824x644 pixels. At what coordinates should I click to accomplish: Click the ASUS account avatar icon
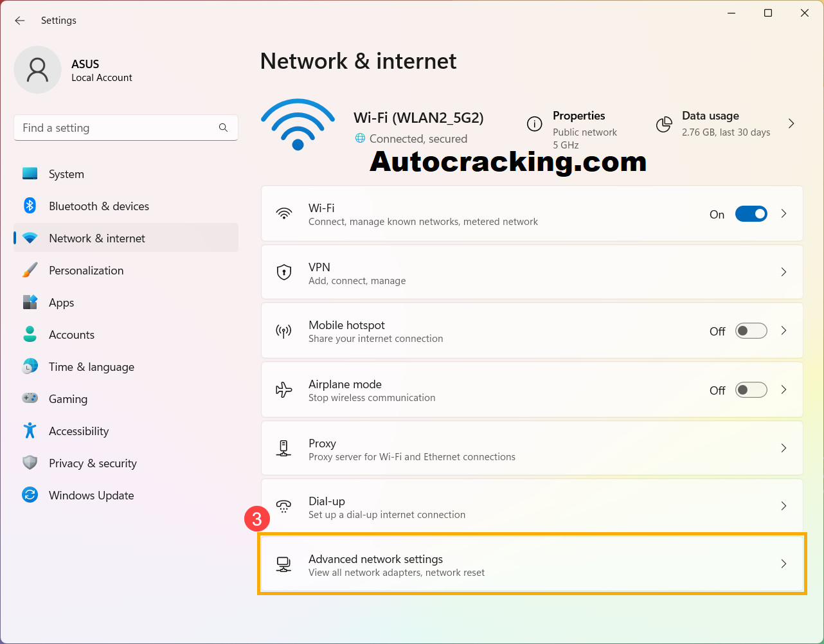[x=37, y=69]
